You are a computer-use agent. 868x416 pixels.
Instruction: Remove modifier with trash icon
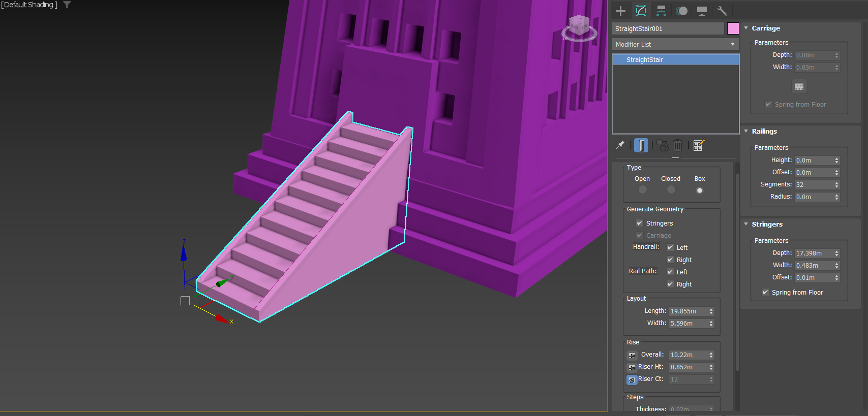pos(678,145)
